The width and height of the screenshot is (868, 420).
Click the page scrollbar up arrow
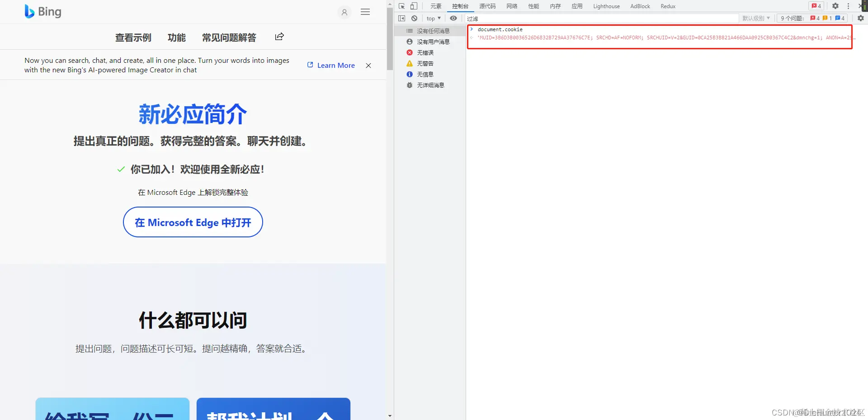tap(390, 4)
